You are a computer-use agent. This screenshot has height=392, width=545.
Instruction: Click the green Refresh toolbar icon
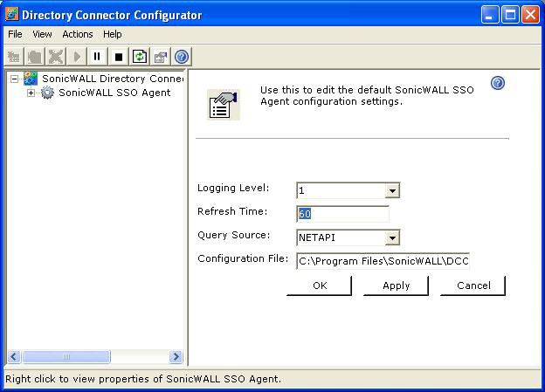tap(140, 57)
